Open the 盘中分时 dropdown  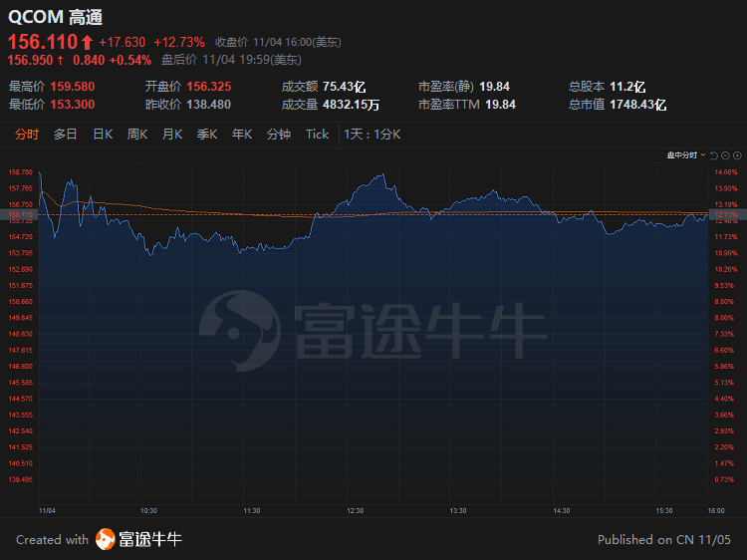point(685,155)
